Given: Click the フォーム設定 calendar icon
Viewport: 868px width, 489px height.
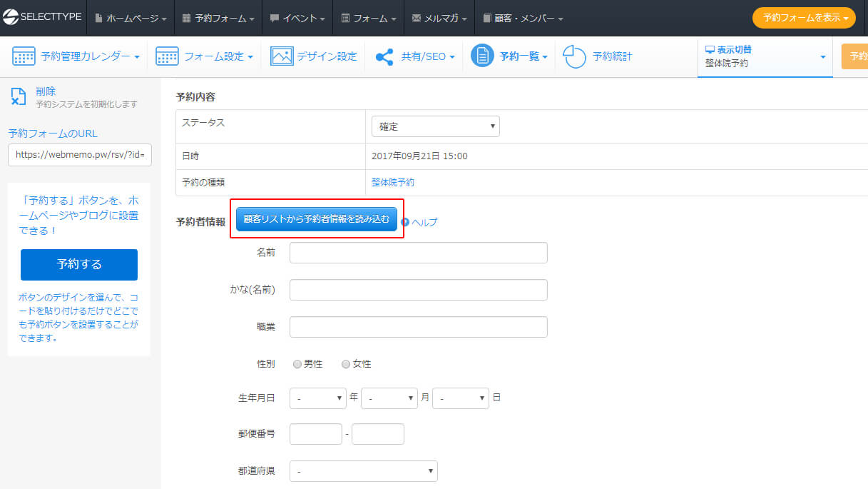Looking at the screenshot, I should (167, 56).
